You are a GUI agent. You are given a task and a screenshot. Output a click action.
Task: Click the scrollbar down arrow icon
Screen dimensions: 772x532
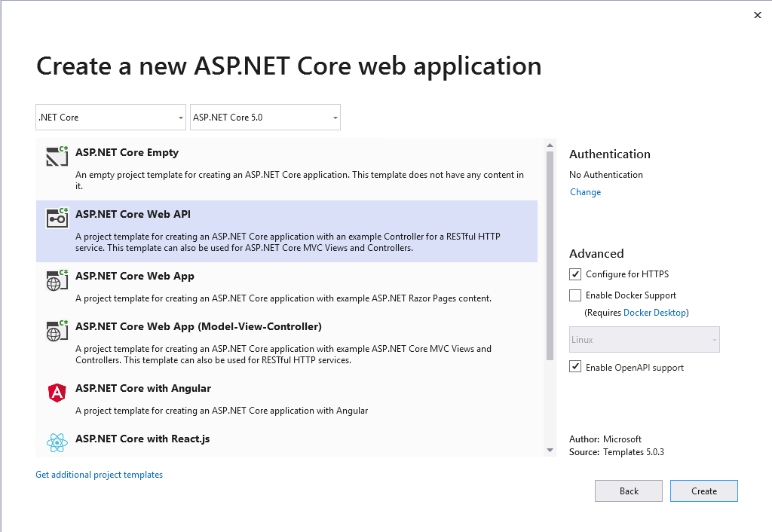[x=550, y=451]
